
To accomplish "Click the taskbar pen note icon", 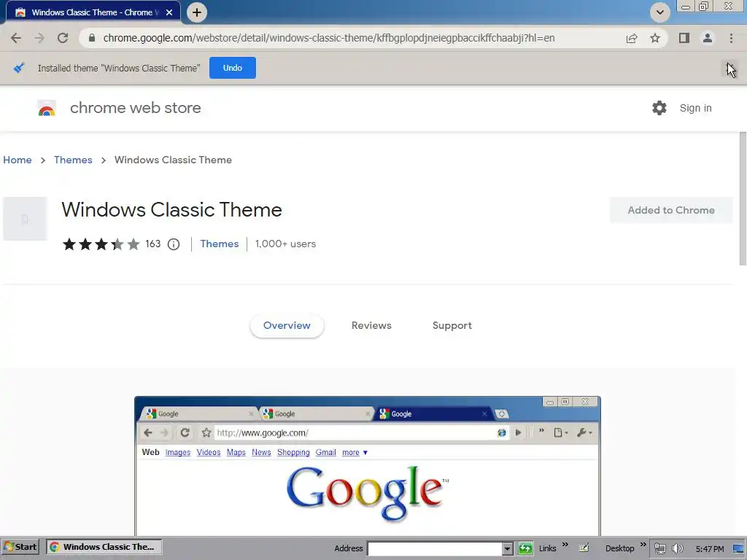I will click(584, 548).
